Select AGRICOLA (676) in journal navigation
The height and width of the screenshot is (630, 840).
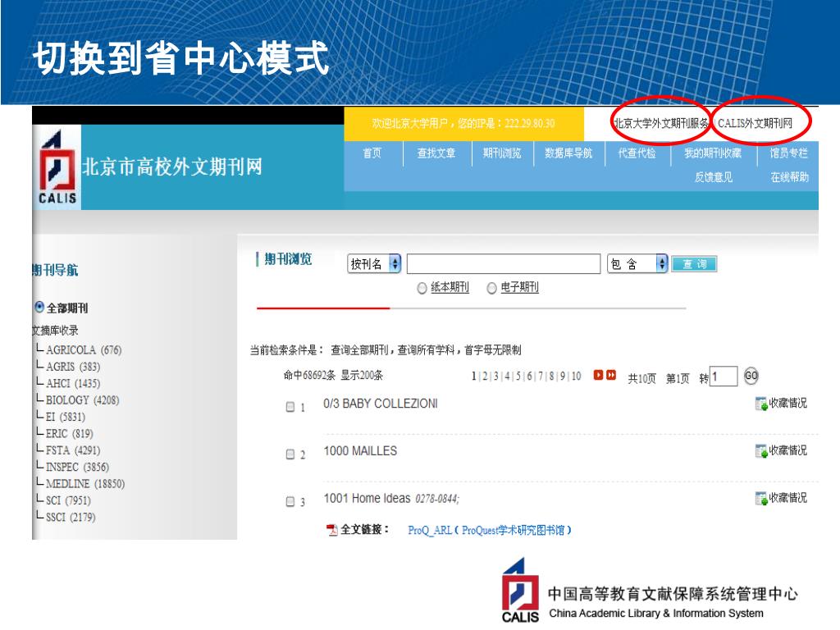pyautogui.click(x=84, y=349)
